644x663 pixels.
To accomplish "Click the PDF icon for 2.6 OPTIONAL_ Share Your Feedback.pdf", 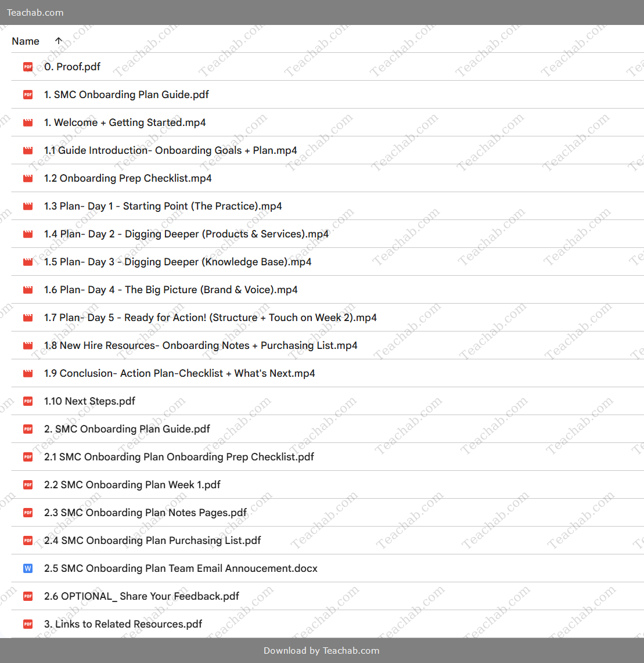I will click(28, 597).
